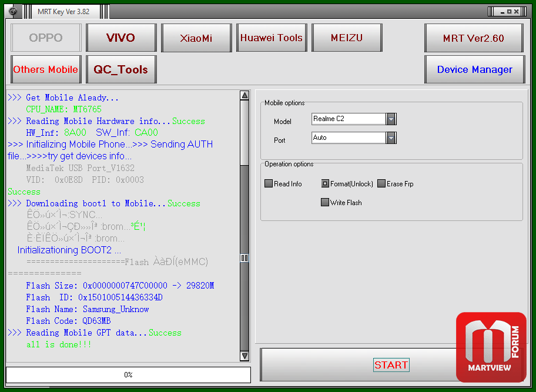Expand the Port dropdown arrow

(391, 138)
